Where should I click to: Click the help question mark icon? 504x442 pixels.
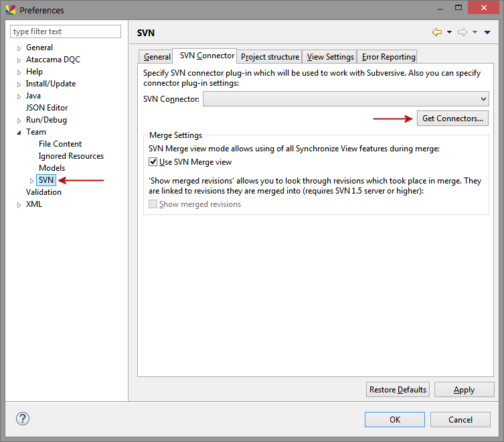pyautogui.click(x=23, y=419)
